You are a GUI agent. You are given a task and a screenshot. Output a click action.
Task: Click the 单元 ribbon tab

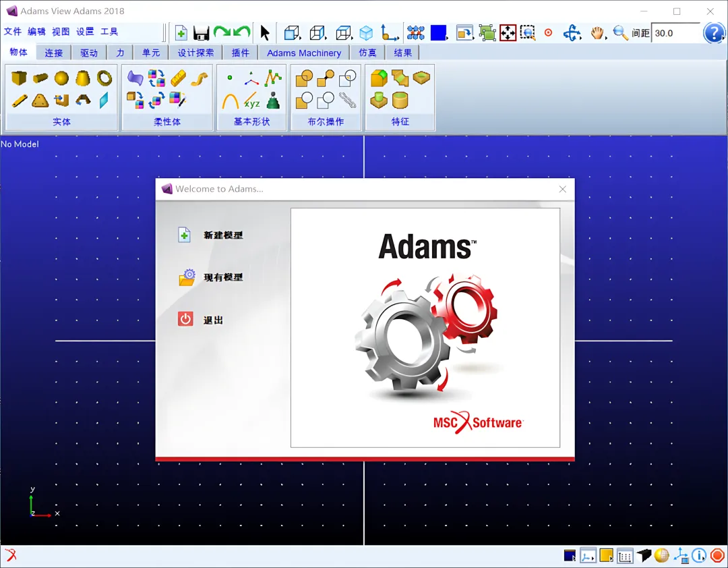151,53
